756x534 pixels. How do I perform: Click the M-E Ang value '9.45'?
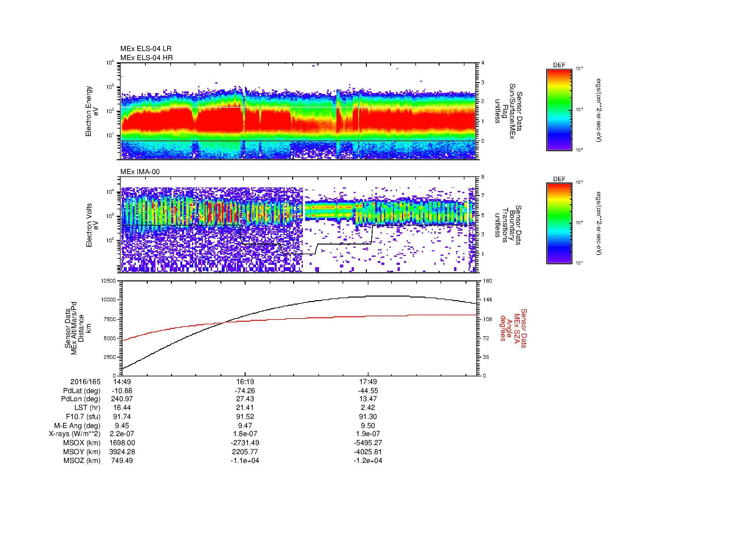pyautogui.click(x=122, y=425)
